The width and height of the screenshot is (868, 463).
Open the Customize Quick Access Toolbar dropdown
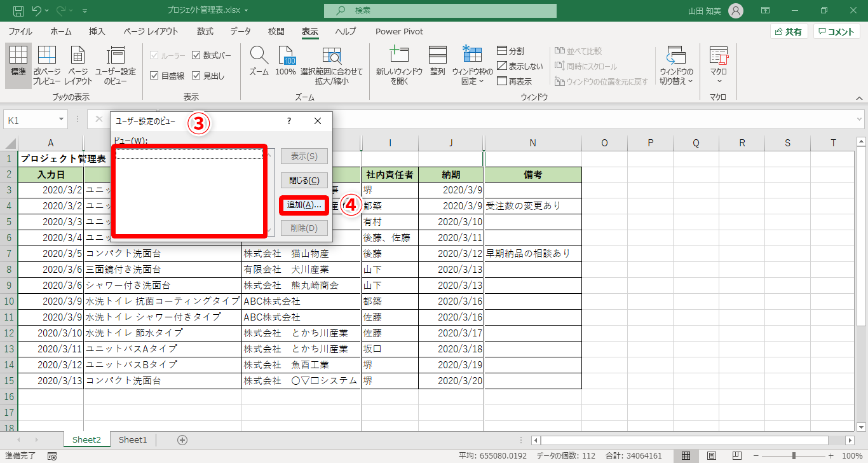[x=85, y=11]
